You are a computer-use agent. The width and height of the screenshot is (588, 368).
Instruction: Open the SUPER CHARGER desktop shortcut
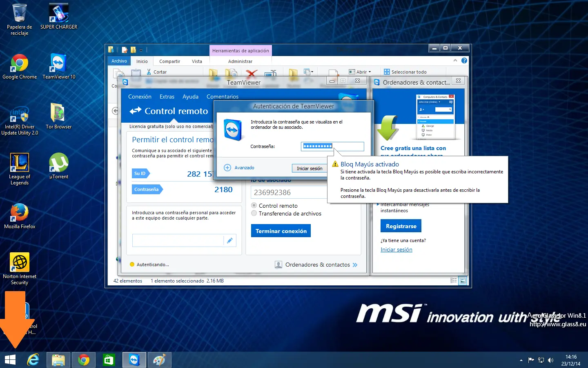pyautogui.click(x=59, y=16)
